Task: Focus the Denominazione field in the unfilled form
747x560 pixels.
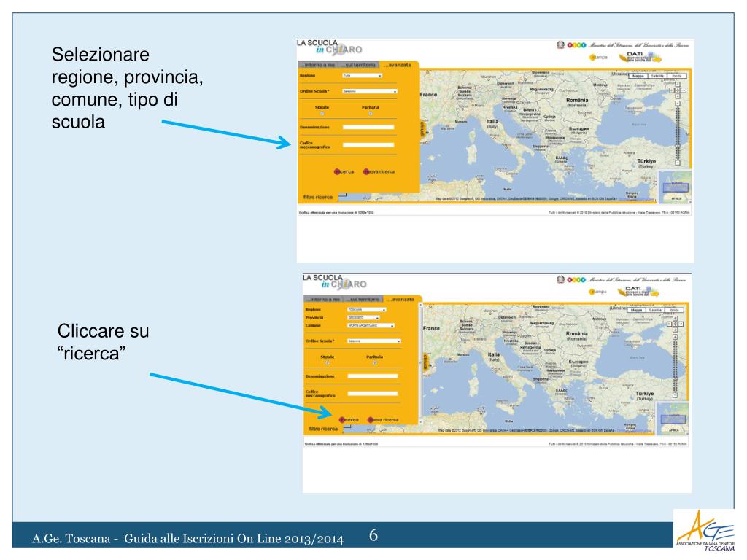Action: (x=368, y=127)
